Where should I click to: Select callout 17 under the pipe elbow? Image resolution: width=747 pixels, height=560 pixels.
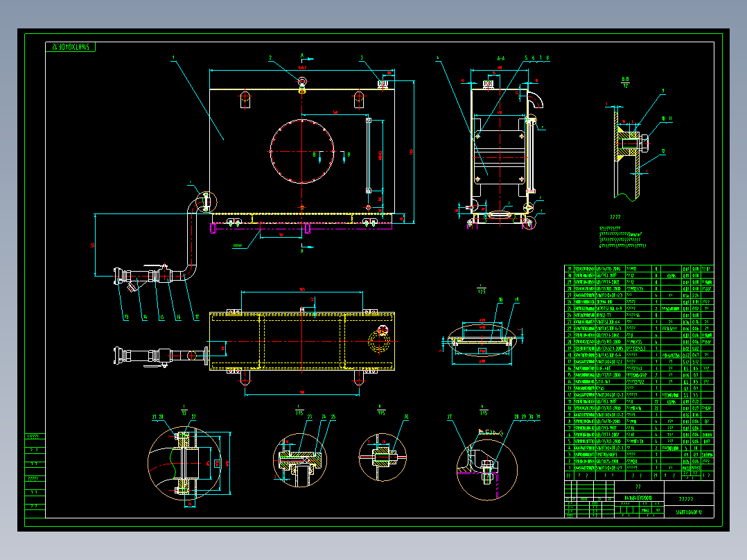pos(197,317)
